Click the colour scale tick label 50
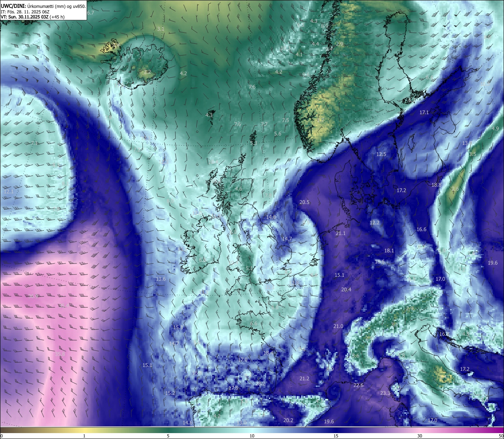Screen dimensions: 504x439 click(x=501, y=435)
